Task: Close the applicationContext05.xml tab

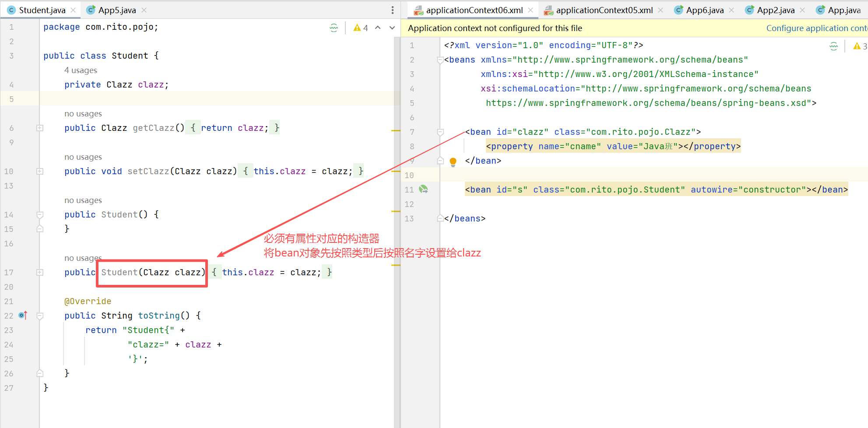Action: point(661,10)
